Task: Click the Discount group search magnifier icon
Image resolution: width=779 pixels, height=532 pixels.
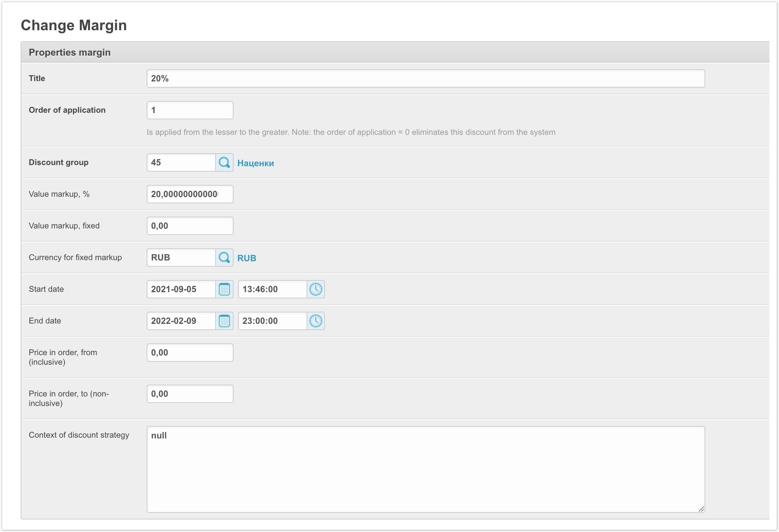Action: click(224, 162)
